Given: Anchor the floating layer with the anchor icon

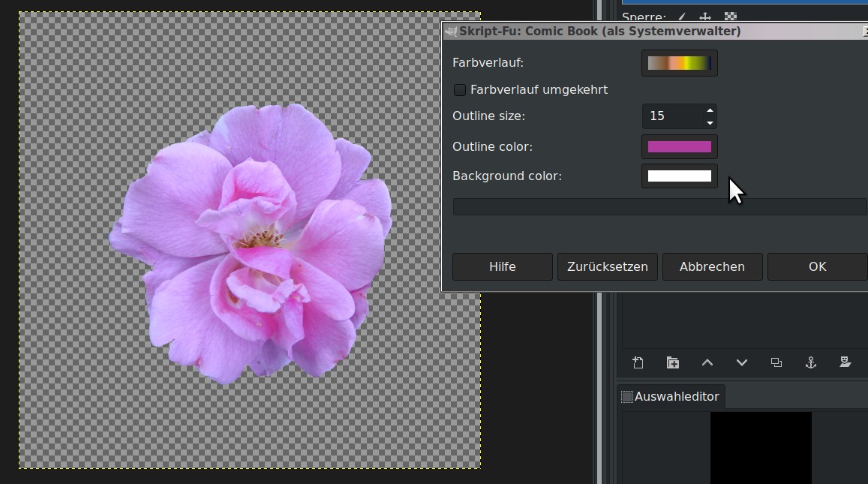Looking at the screenshot, I should (x=811, y=362).
